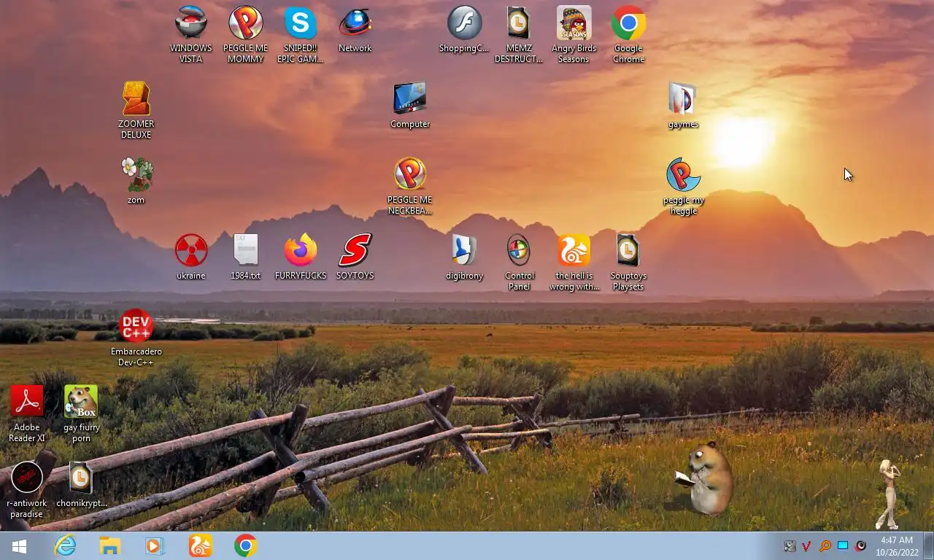This screenshot has width=934, height=560.
Task: Click the speaker-like red tray icon
Action: point(861,546)
